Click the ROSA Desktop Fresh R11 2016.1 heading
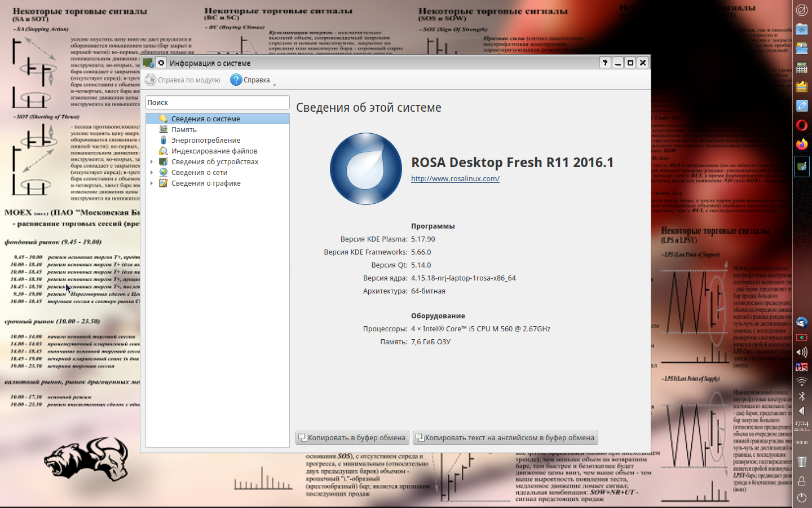The height and width of the screenshot is (508, 812). pyautogui.click(x=512, y=163)
